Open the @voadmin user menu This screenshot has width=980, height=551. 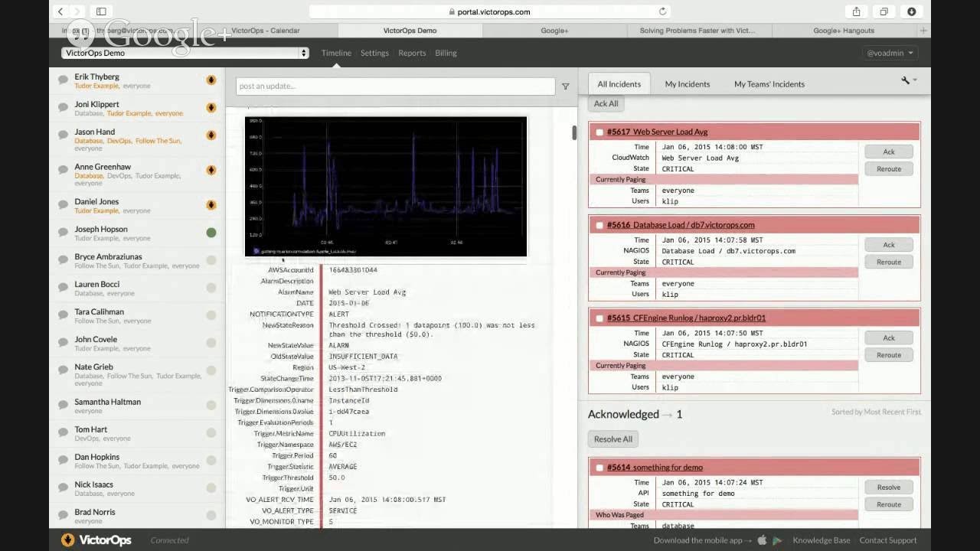click(890, 53)
